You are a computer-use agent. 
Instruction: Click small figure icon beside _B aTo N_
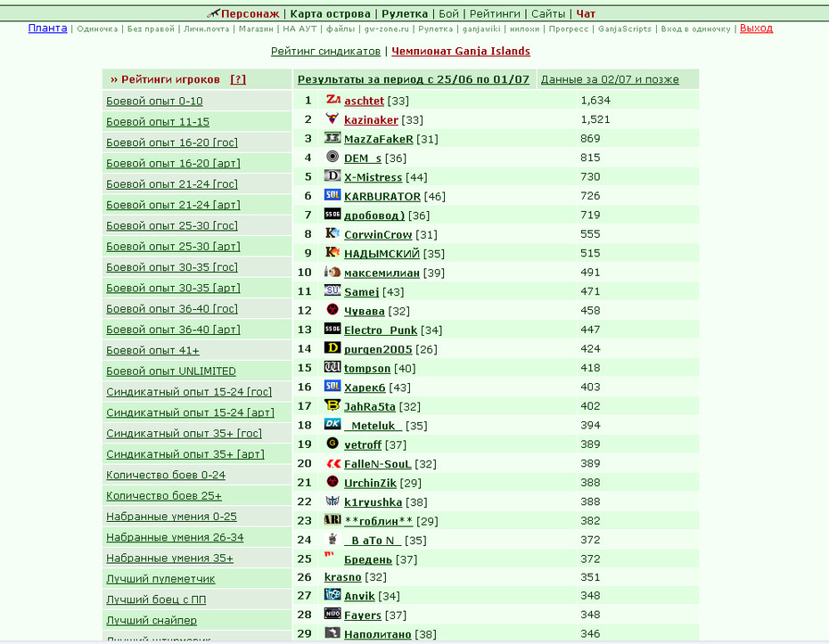coord(332,539)
